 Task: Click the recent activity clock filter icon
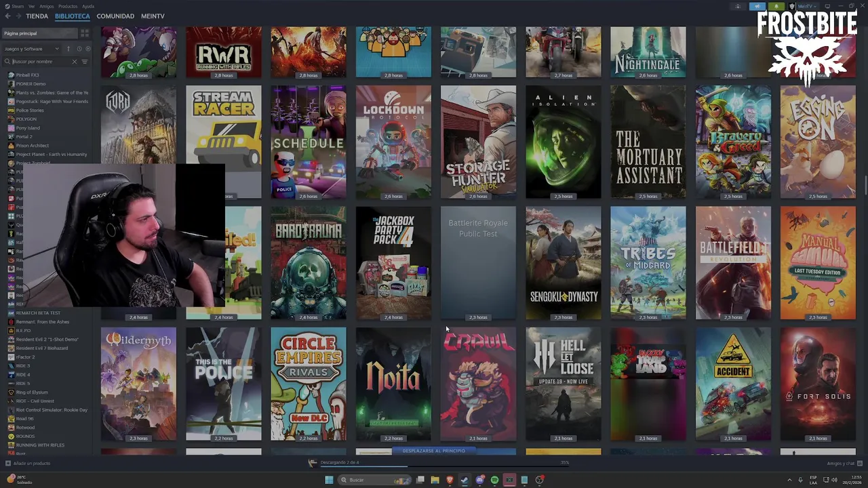pos(79,49)
